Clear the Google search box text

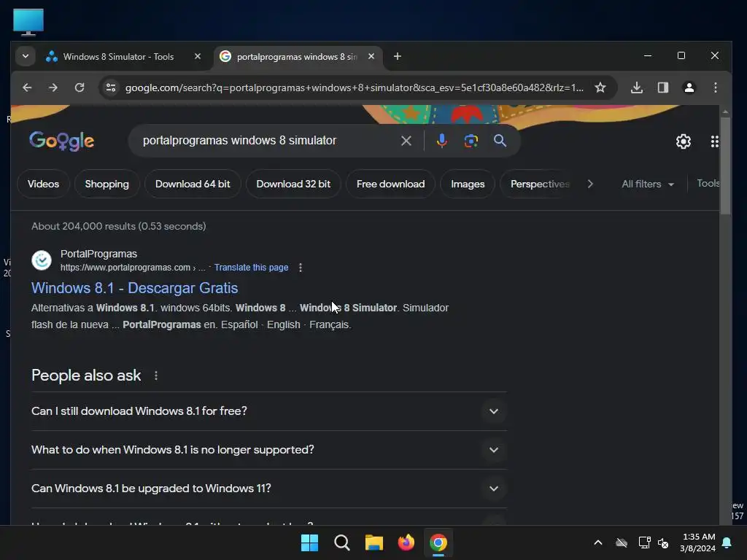pos(406,141)
